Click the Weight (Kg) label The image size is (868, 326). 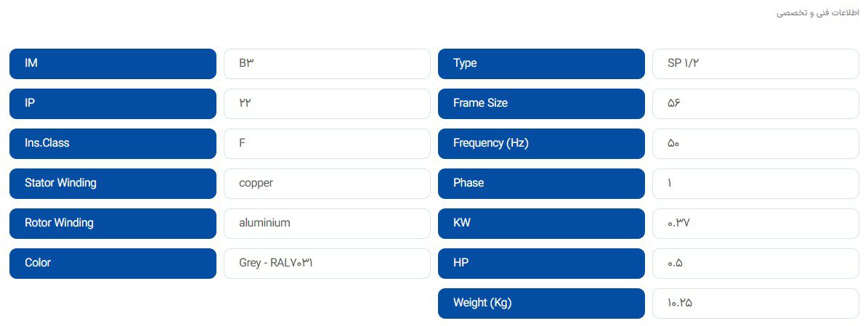click(x=541, y=303)
